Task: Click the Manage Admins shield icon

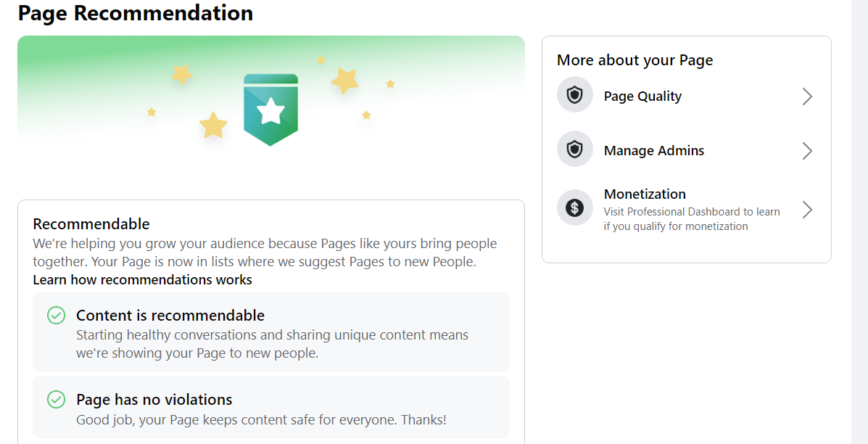Action: tap(575, 150)
